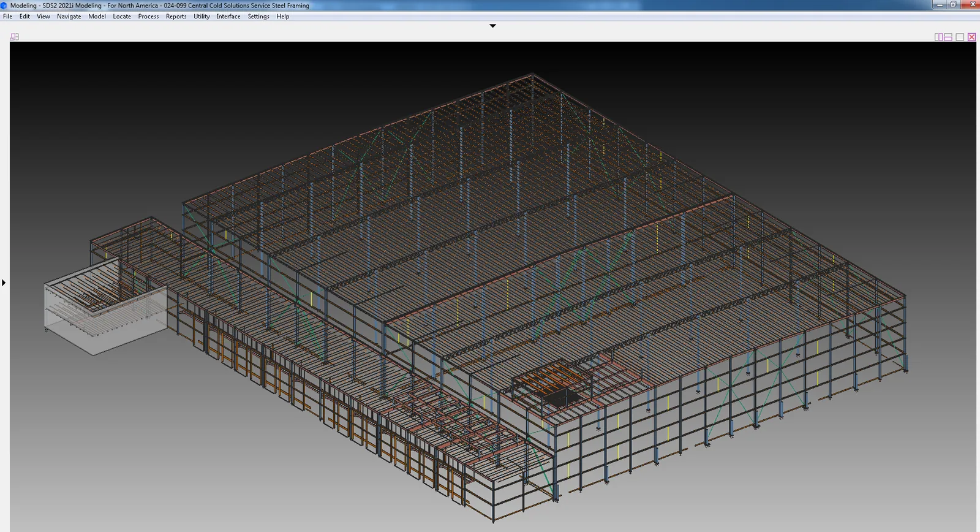Open the File menu
The height and width of the screenshot is (532, 980).
point(7,17)
